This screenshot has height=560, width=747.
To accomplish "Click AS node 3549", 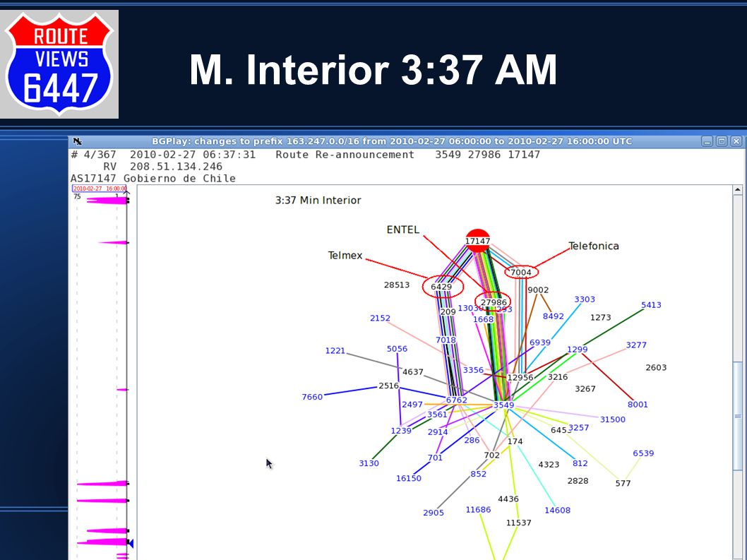I will tap(503, 405).
